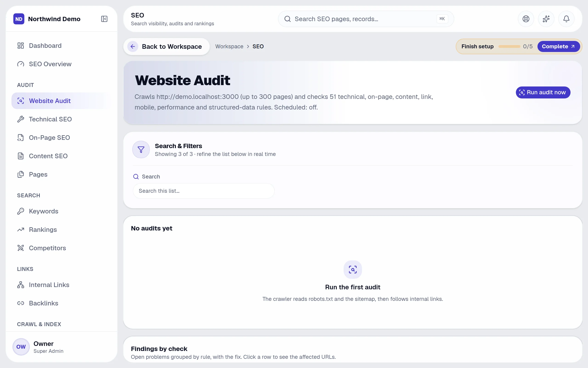The width and height of the screenshot is (588, 368).
Task: Click the funnel filter icon
Action: pyautogui.click(x=141, y=149)
